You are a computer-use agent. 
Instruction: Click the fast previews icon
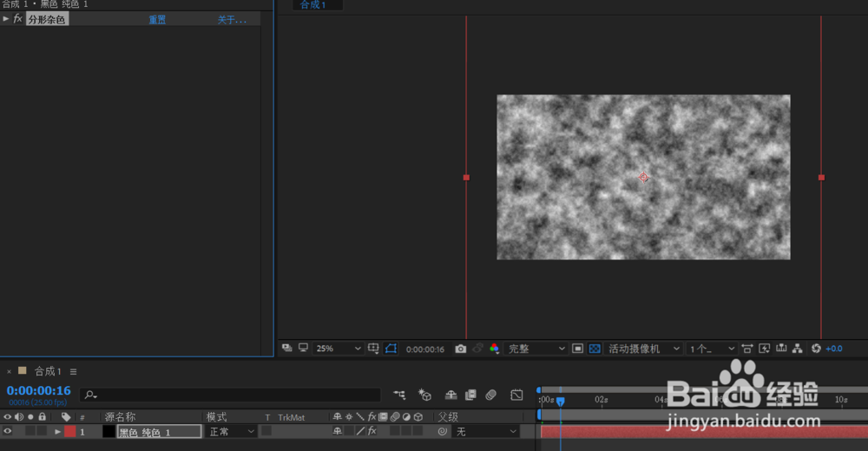(x=765, y=349)
